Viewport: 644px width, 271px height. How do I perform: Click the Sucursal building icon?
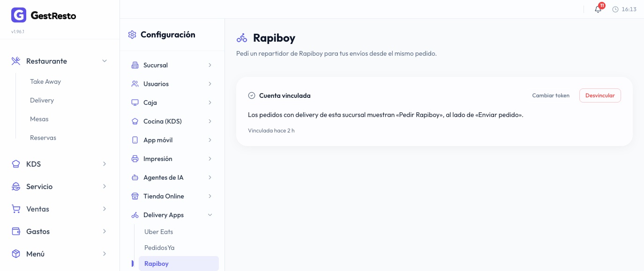coord(135,65)
